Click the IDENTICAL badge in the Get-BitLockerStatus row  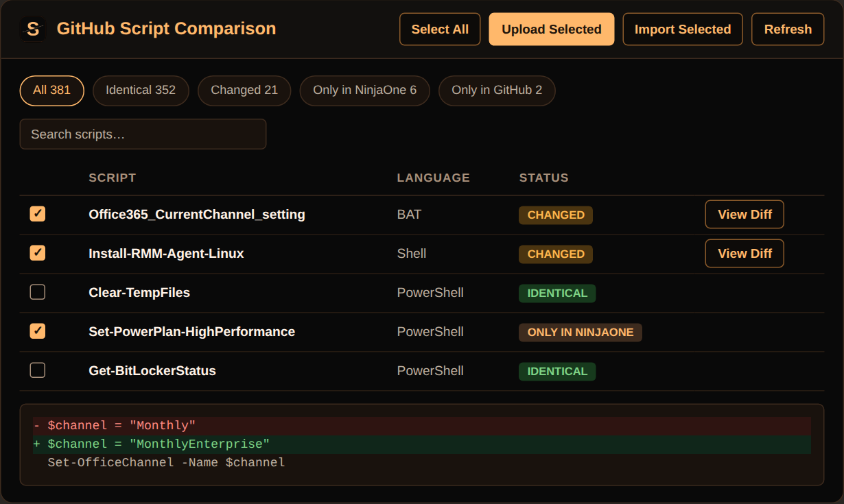[557, 371]
